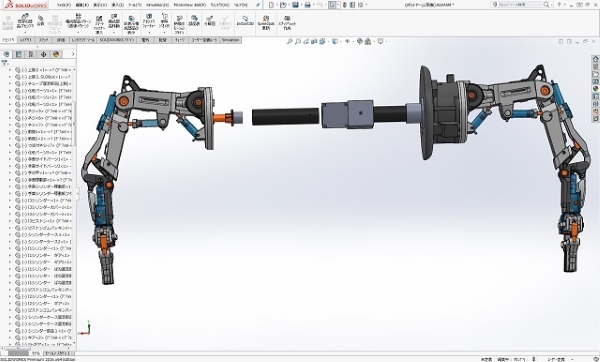Open the PhotoView 360 menu
This screenshot has height=362, width=600.
pos(189,5)
